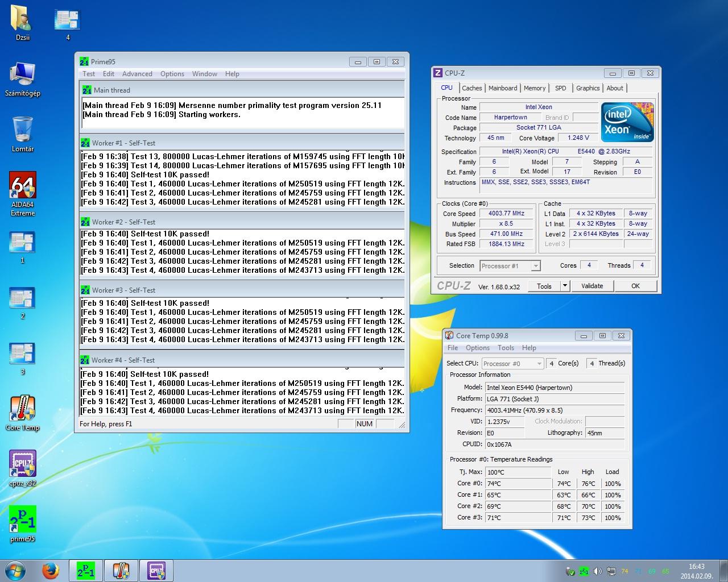Open the Windows Start button
The width and height of the screenshot is (728, 582).
tap(15, 571)
